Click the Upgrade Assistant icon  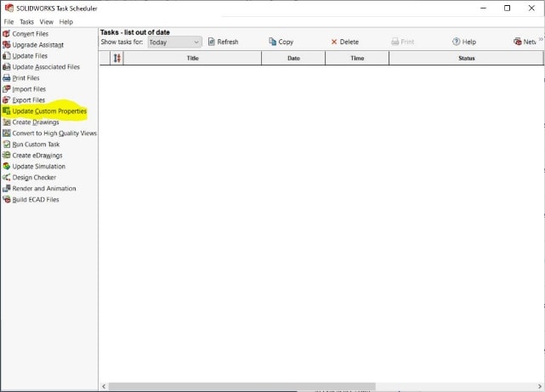point(6,45)
